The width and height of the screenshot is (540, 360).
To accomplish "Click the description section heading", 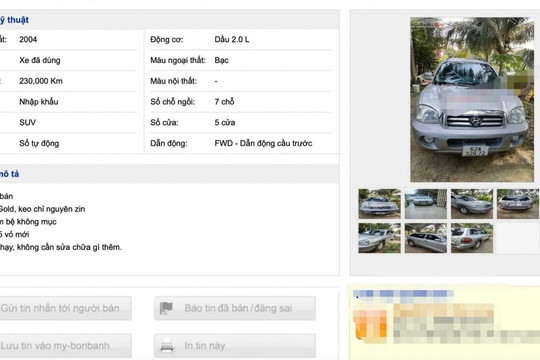I will click(x=9, y=174).
